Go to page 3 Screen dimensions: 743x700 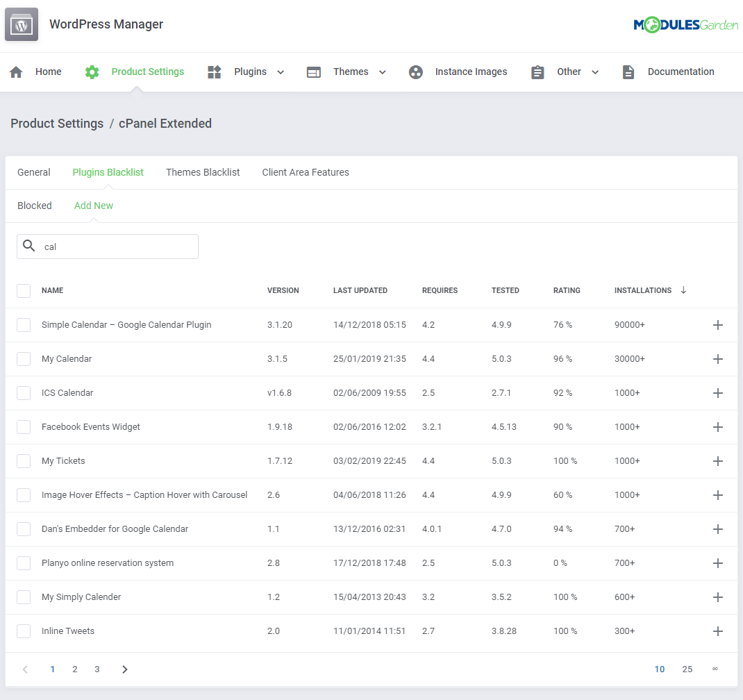tap(97, 669)
